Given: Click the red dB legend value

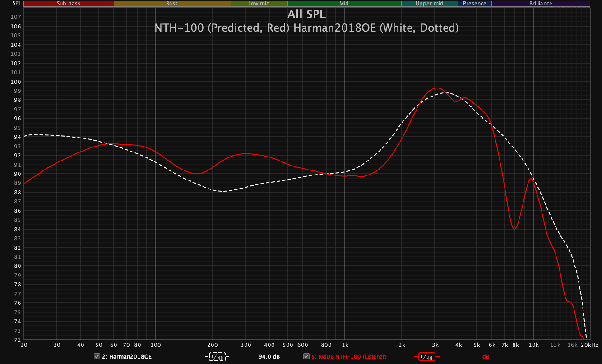Looking at the screenshot, I should pyautogui.click(x=486, y=357).
